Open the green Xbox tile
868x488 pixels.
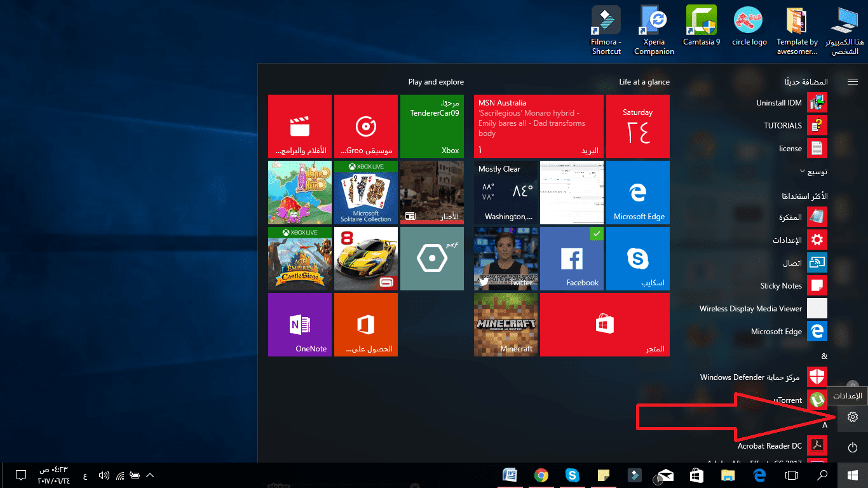(432, 126)
